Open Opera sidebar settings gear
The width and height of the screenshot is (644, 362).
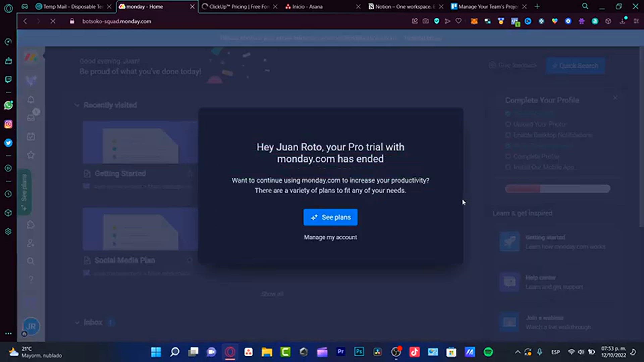[x=8, y=232]
